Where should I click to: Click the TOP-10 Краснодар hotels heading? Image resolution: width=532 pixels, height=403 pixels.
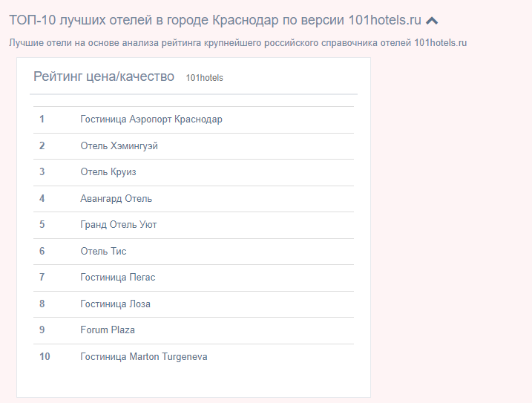point(215,20)
